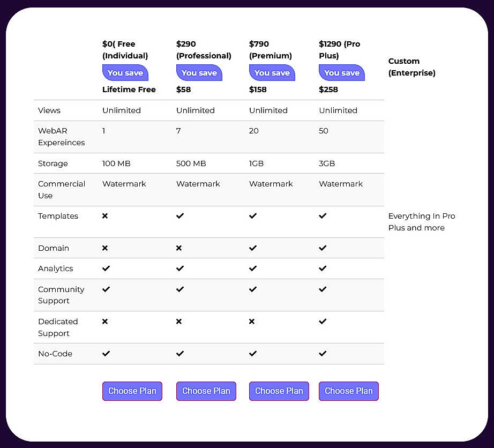494x448 pixels.
Task: Click the You save $58 badge for Professional
Action: pos(199,72)
